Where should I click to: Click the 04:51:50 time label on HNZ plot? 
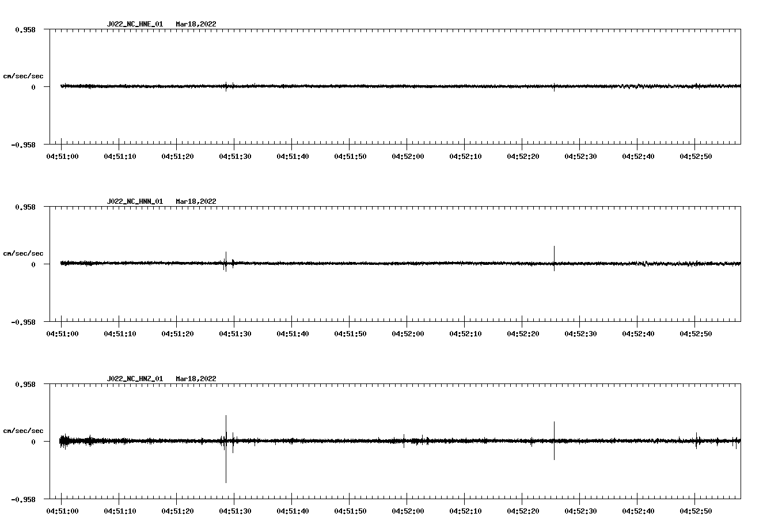pyautogui.click(x=350, y=511)
